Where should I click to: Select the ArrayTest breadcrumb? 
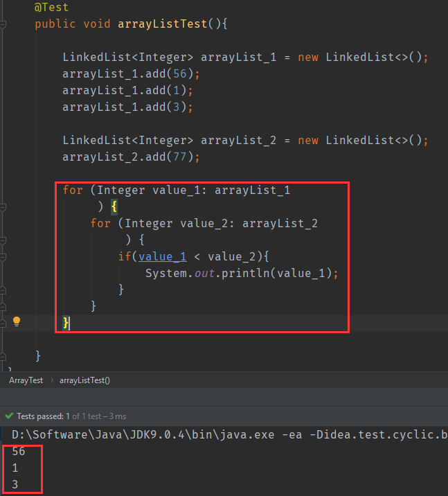[26, 380]
